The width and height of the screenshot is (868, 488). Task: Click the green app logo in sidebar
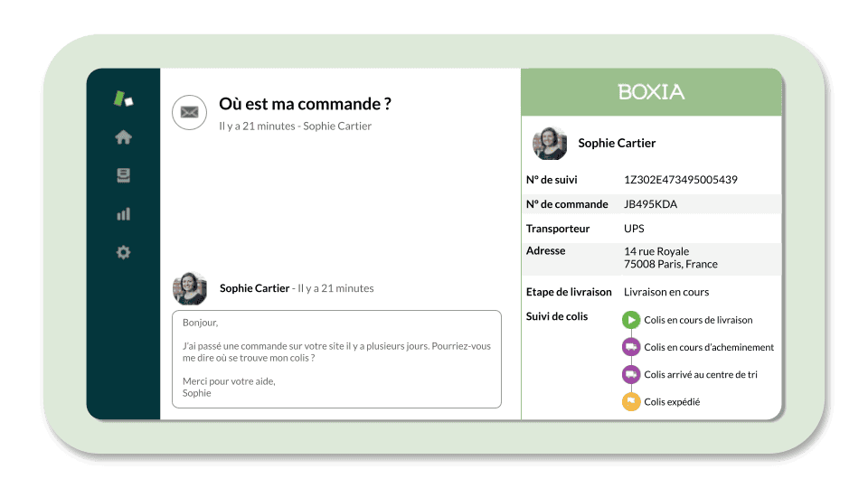pos(123,99)
